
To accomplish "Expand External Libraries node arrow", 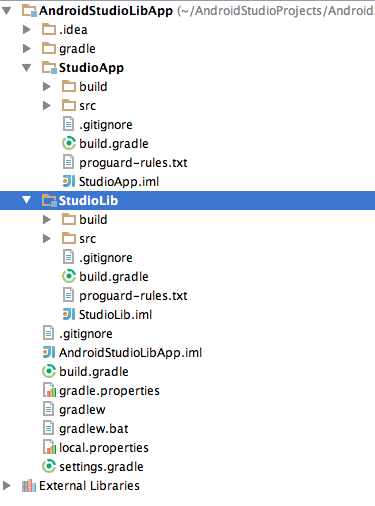I will click(7, 485).
